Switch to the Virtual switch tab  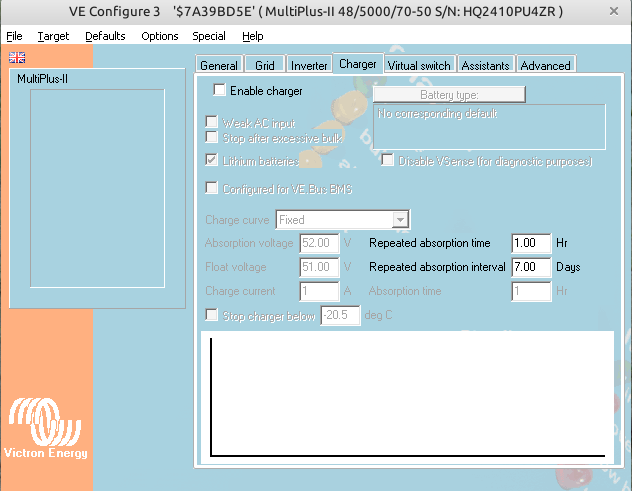tap(419, 65)
